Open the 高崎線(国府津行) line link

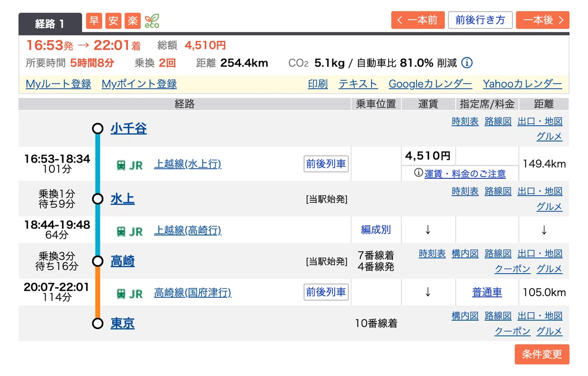click(x=193, y=292)
